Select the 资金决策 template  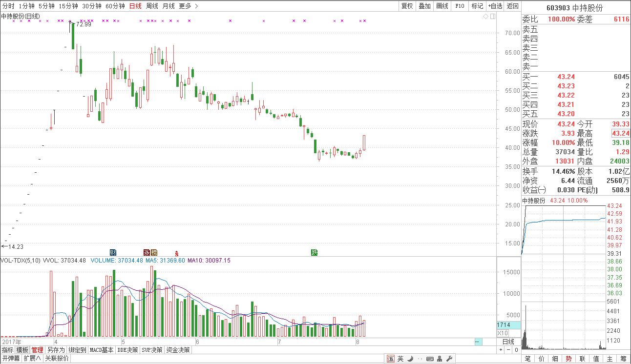pos(178,350)
